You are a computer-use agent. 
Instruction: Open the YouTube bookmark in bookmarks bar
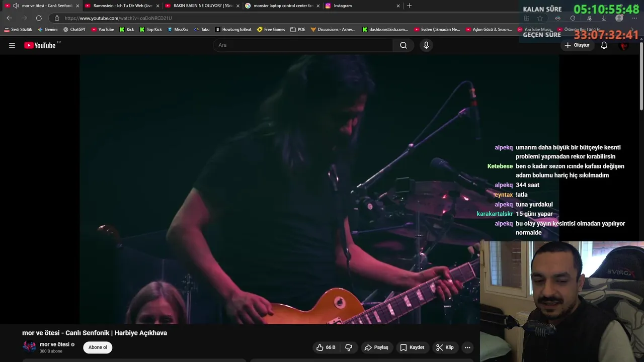click(x=103, y=30)
